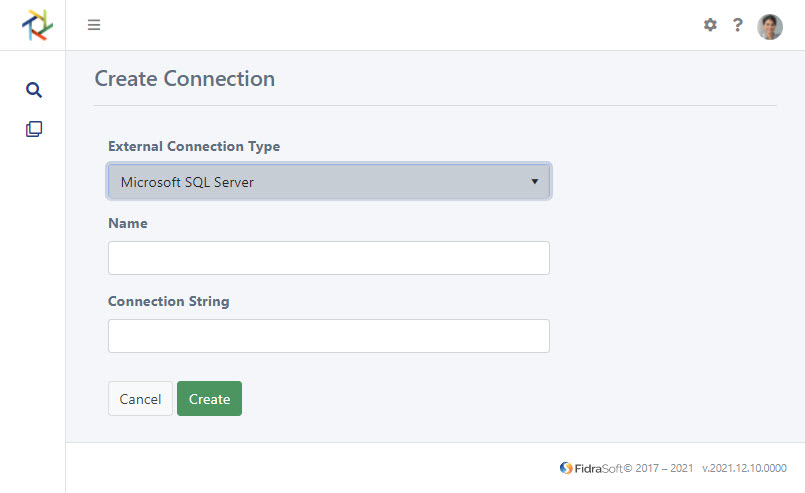Open the search icon in the sidebar
805x493 pixels.
[x=34, y=90]
